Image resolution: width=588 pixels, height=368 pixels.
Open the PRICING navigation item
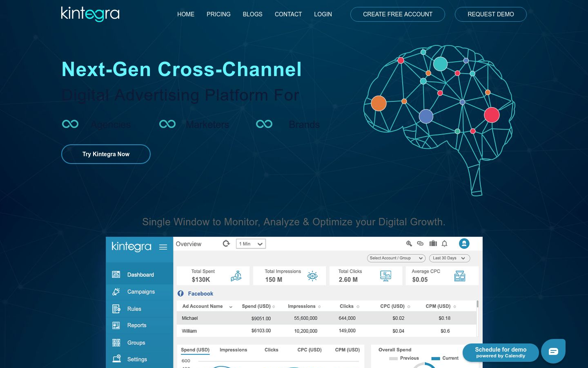218,14
